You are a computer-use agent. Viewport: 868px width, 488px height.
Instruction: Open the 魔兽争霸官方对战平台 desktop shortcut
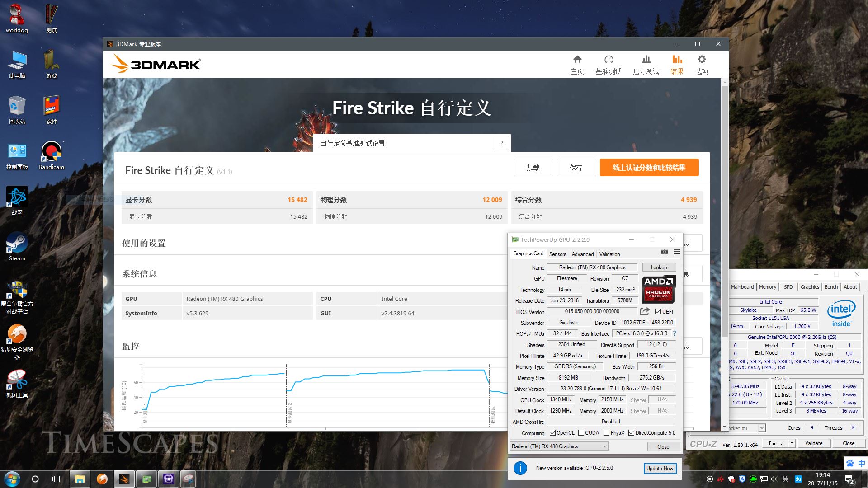tap(17, 296)
